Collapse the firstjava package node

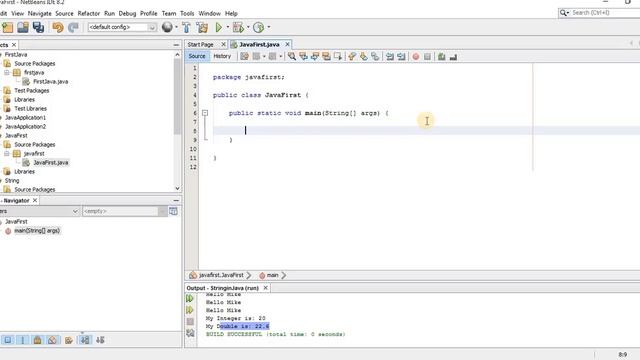point(7,73)
